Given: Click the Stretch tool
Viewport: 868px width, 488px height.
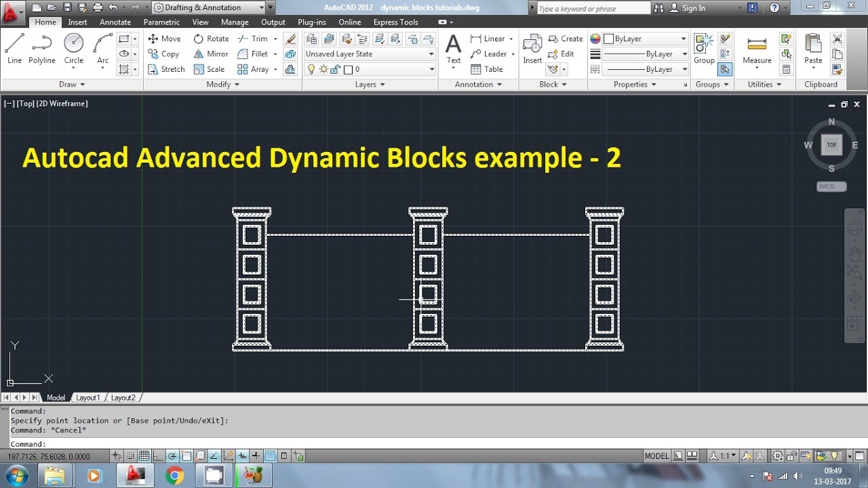Looking at the screenshot, I should click(x=166, y=69).
